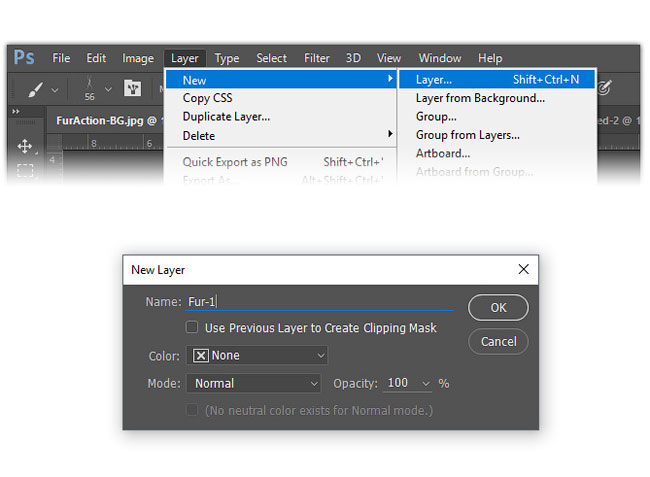
Task: Select the Rectangular Marquee tool
Action: pos(25,170)
